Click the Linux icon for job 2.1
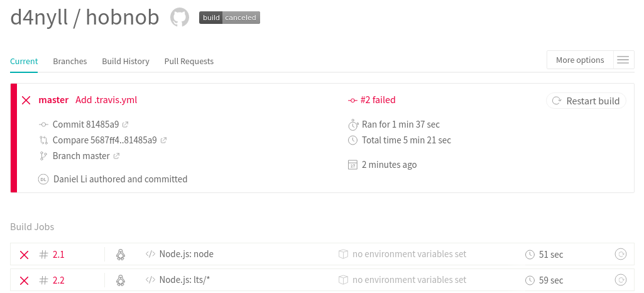This screenshot has width=644, height=293. click(121, 255)
